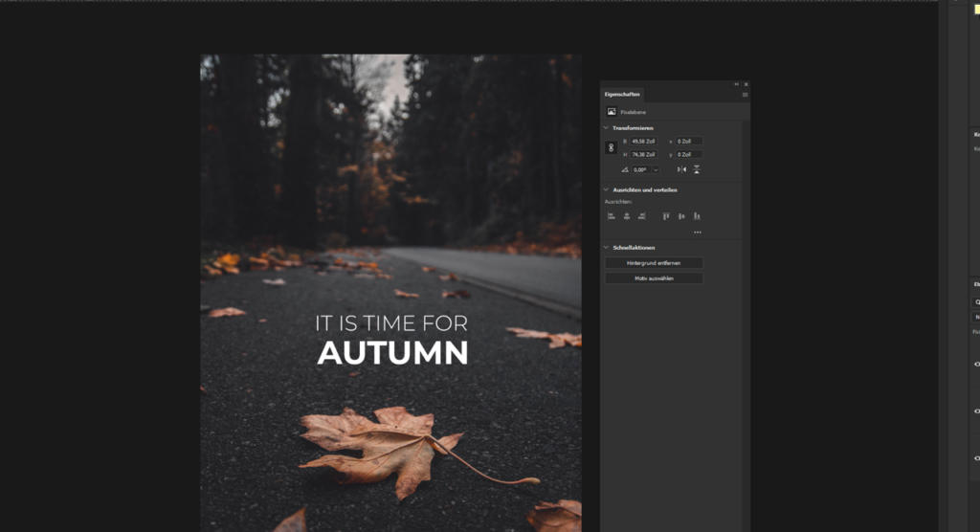Click the Motiv auswählen button

click(x=654, y=278)
